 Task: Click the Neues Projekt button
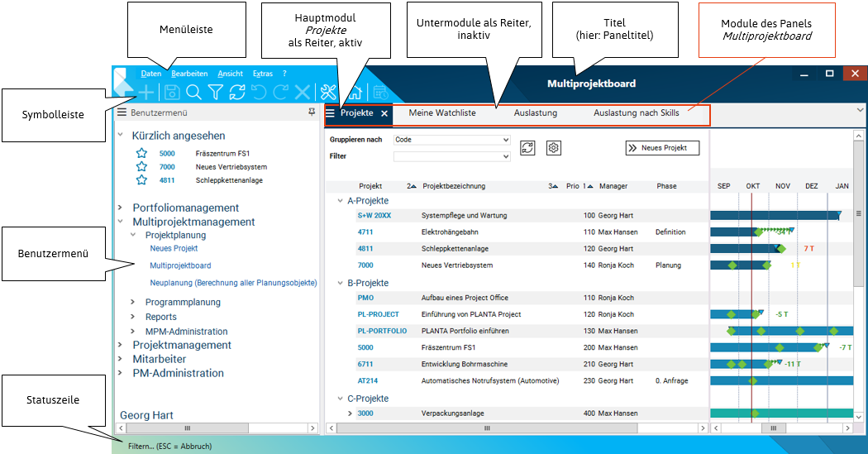662,148
